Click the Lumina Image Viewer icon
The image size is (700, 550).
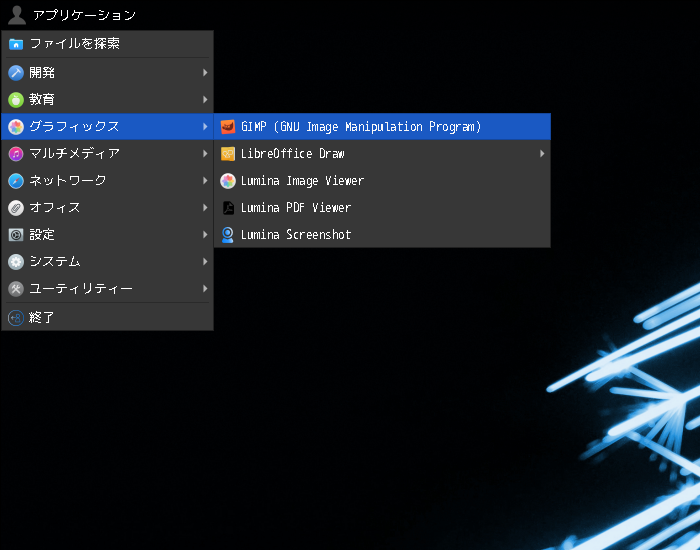pos(228,181)
